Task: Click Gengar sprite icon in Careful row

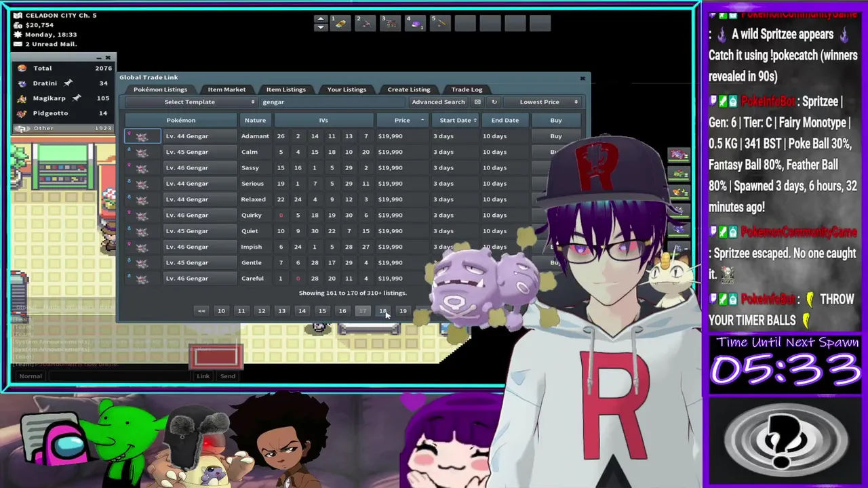Action: 142,279
